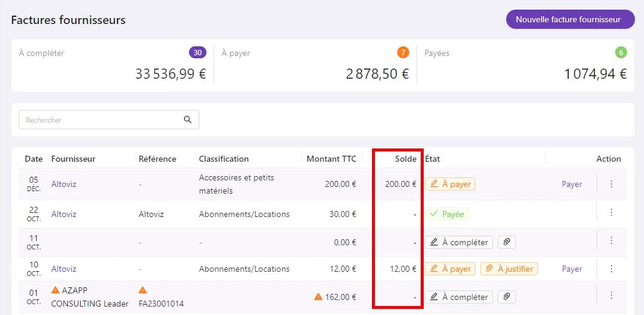The width and height of the screenshot is (644, 315).
Task: Click Nouvelle facture fournisseur button
Action: (x=570, y=19)
